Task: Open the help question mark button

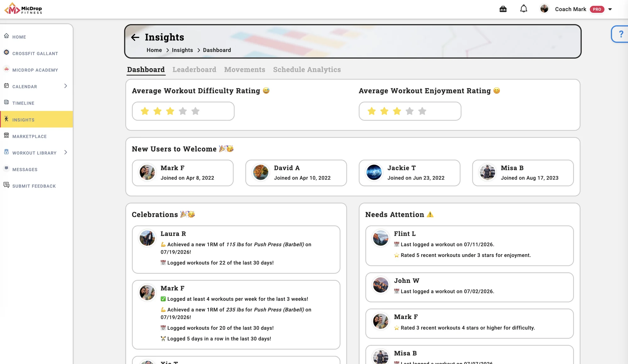Action: coord(621,34)
